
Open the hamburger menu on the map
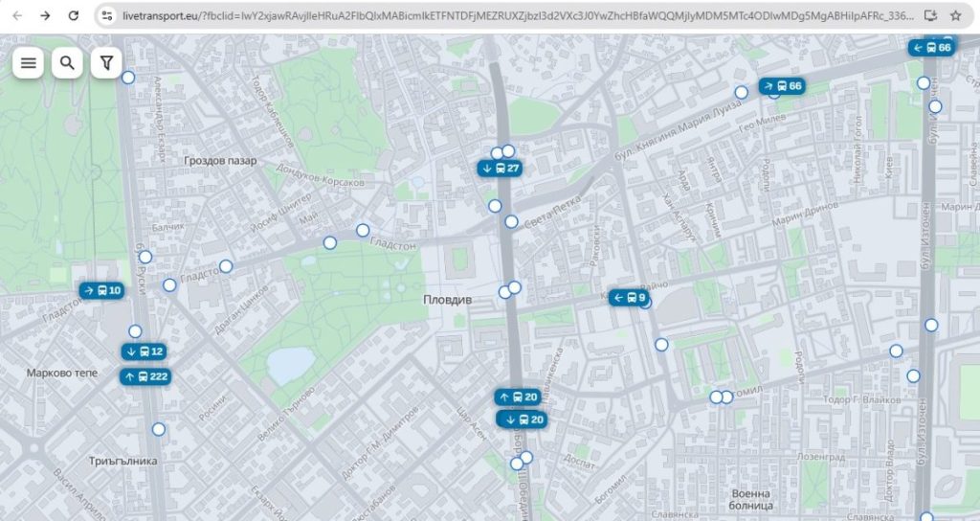tap(29, 63)
